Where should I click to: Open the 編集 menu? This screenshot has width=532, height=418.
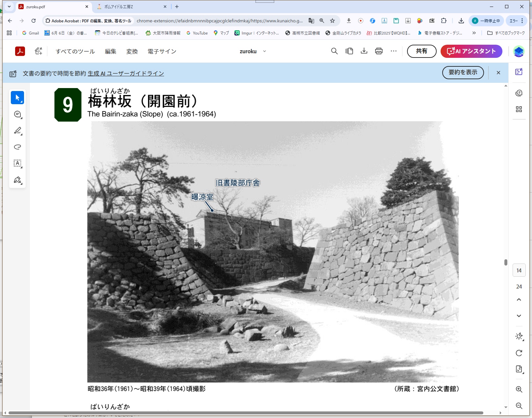[110, 51]
